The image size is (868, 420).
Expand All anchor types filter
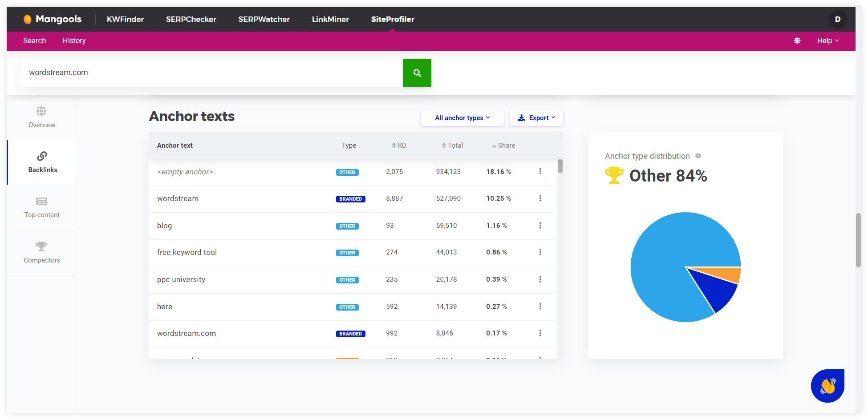pos(462,118)
